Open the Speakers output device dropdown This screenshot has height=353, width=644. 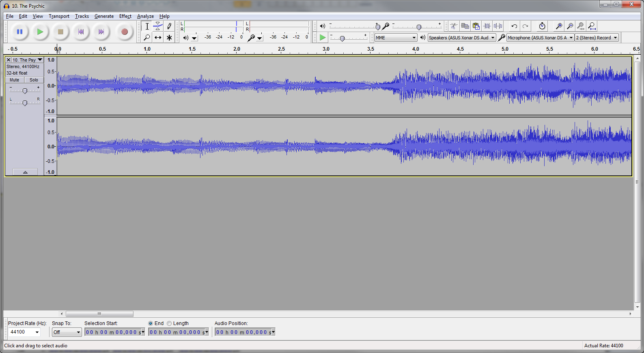[x=462, y=38]
